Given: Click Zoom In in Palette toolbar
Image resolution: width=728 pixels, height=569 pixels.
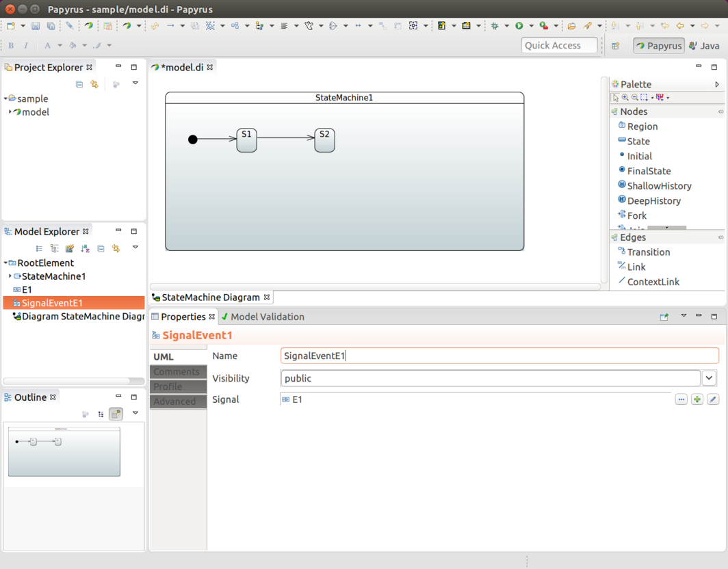Looking at the screenshot, I should 625,98.
